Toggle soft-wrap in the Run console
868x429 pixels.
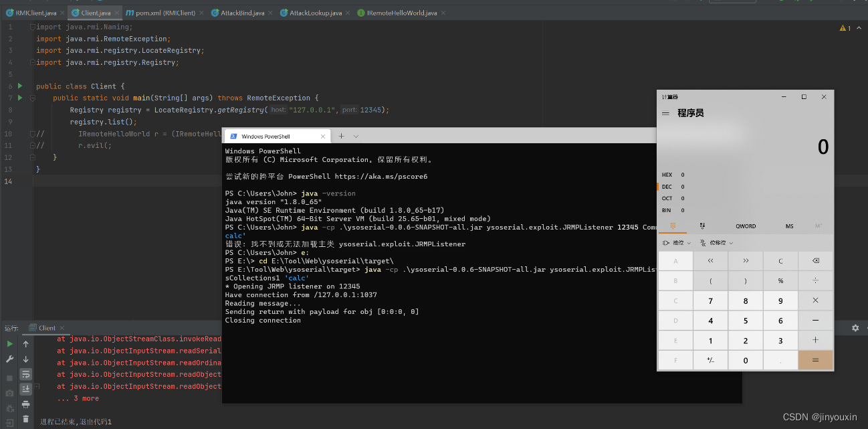pos(25,374)
